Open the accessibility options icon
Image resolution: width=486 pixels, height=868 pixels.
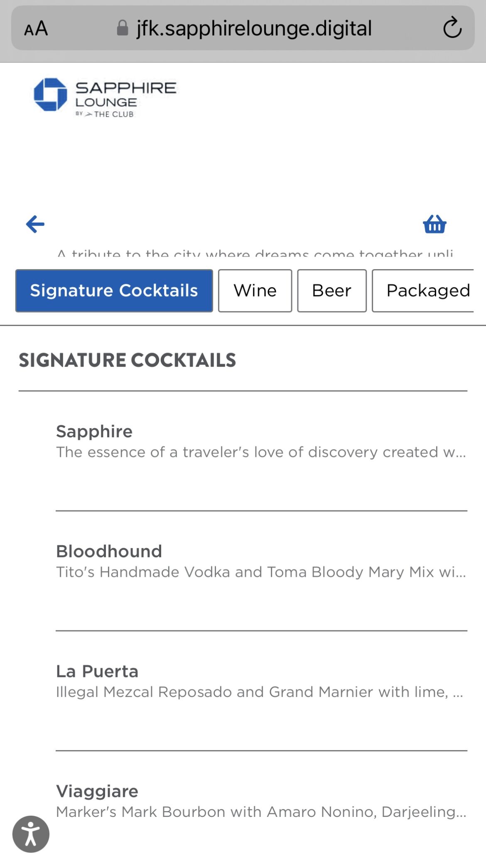tap(31, 834)
